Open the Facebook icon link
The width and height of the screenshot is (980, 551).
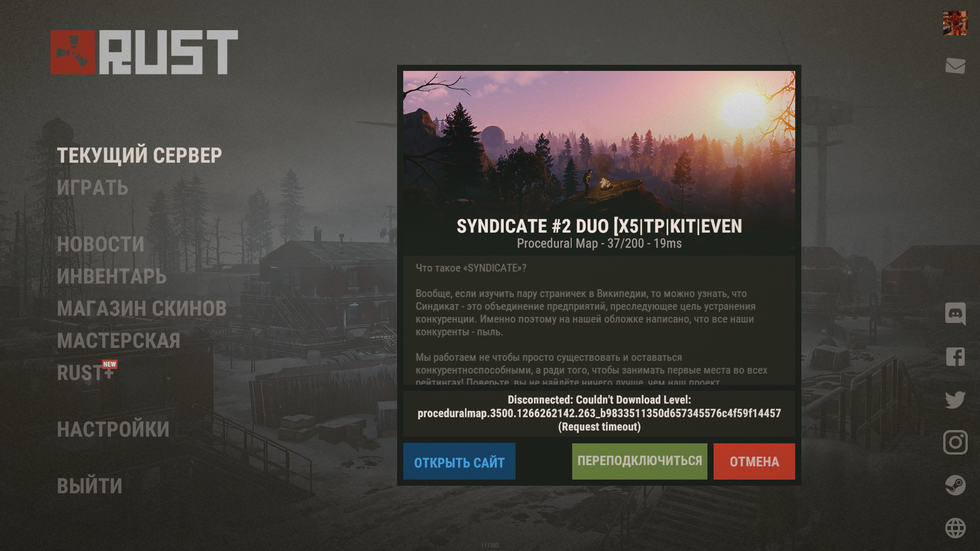(955, 357)
